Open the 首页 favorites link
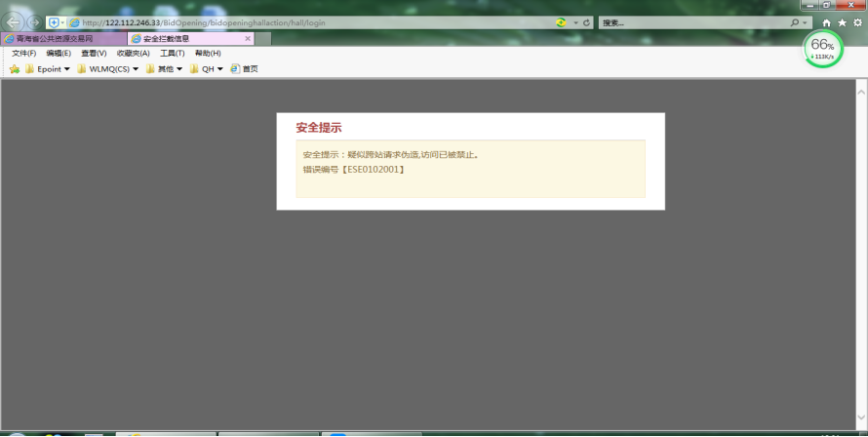The width and height of the screenshot is (868, 437). click(x=244, y=69)
